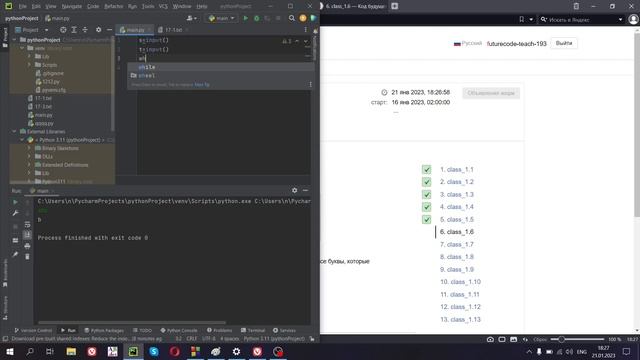
Task: Open editor tabs three-dot menu
Action: [x=305, y=30]
